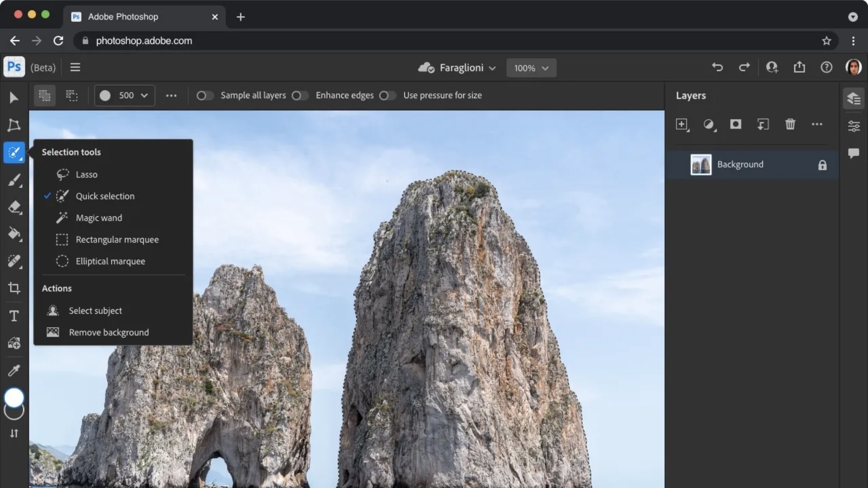Switch to the Lasso in Selection tools menu
This screenshot has width=868, height=488.
pyautogui.click(x=86, y=174)
